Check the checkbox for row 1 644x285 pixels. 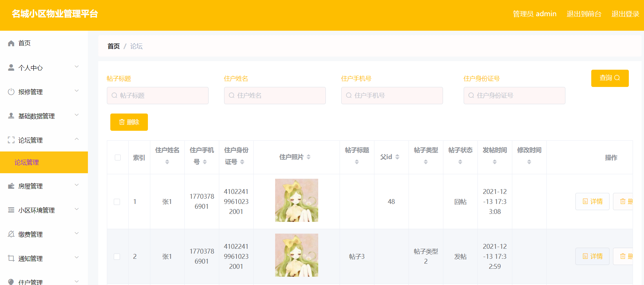tap(117, 202)
